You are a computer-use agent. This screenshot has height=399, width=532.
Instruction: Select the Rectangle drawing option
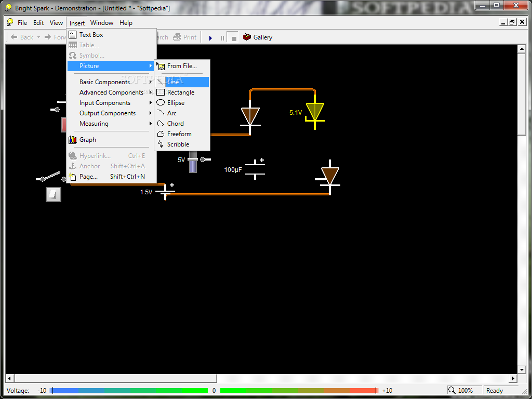182,92
